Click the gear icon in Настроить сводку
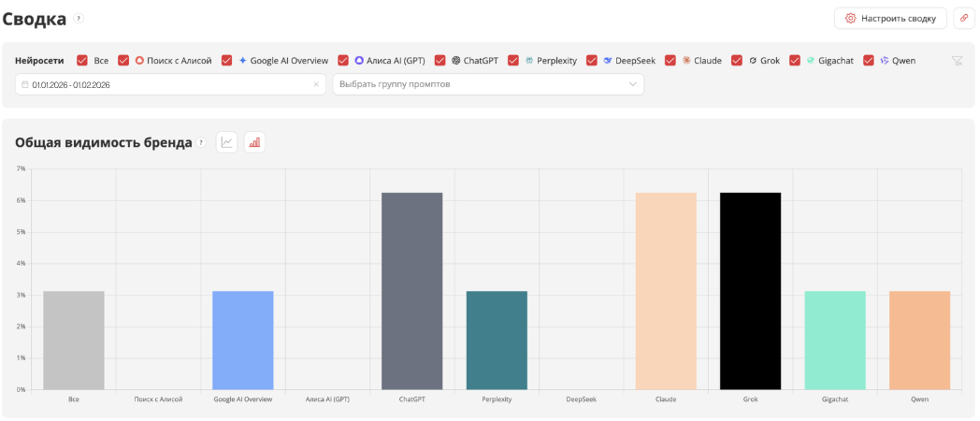This screenshot has height=421, width=980. click(850, 19)
